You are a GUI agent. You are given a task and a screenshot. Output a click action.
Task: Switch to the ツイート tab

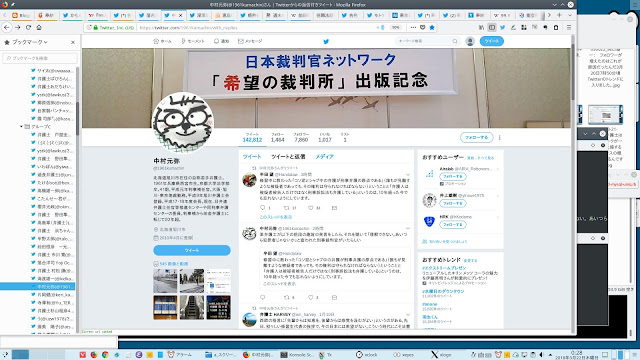(x=252, y=157)
